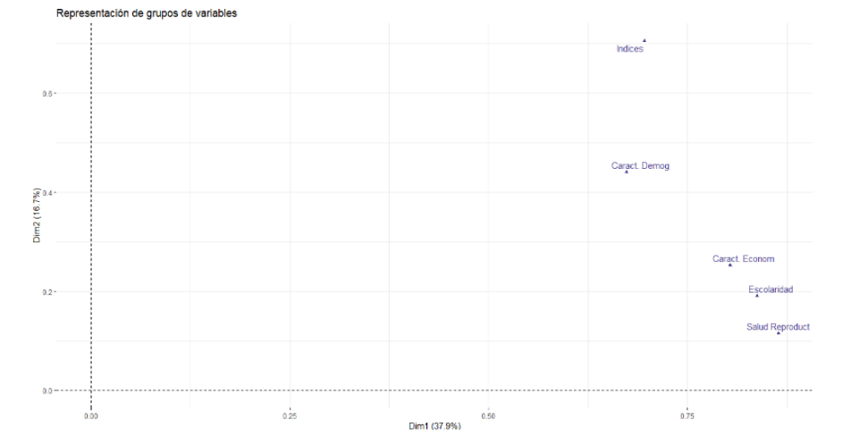
Task: Click the 0.00 x-axis tick label
Action: point(91,415)
